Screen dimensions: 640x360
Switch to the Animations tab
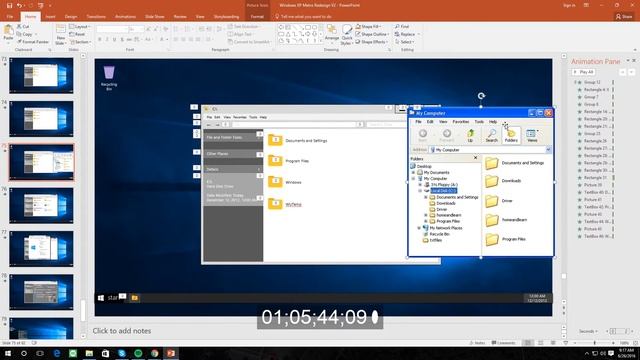[125, 17]
